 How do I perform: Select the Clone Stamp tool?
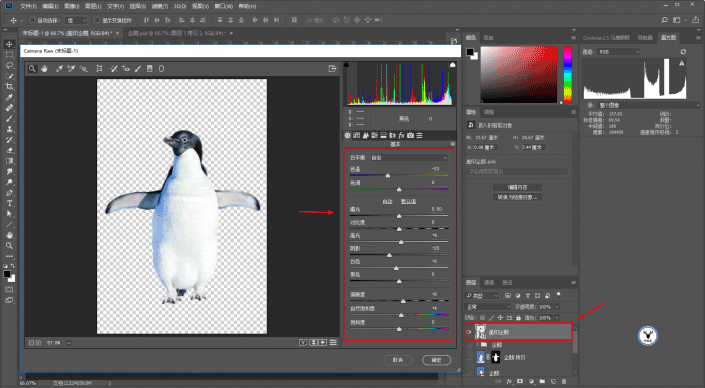click(x=9, y=129)
